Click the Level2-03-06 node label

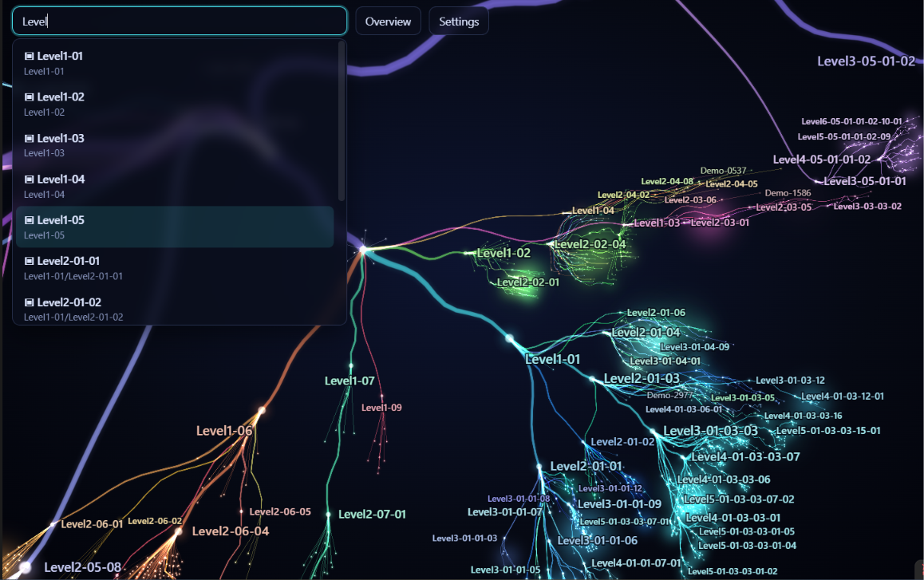[690, 199]
